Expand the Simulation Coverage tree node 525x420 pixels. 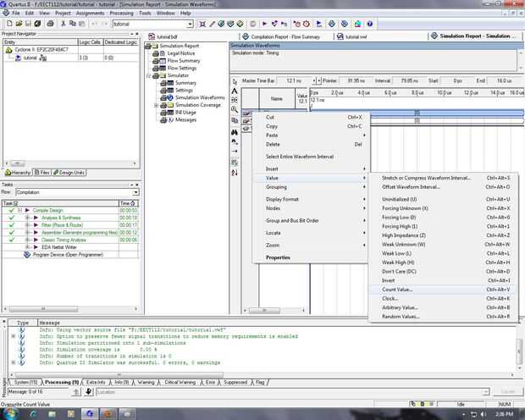tap(156, 105)
